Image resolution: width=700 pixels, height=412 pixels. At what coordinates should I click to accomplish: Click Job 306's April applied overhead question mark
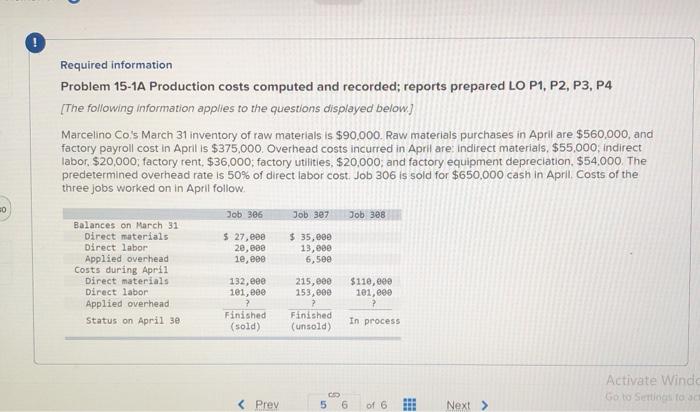pos(245,304)
